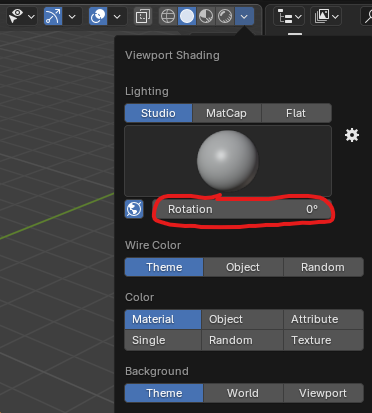Set Wire Color to Random
This screenshot has width=372, height=413.
(x=323, y=267)
